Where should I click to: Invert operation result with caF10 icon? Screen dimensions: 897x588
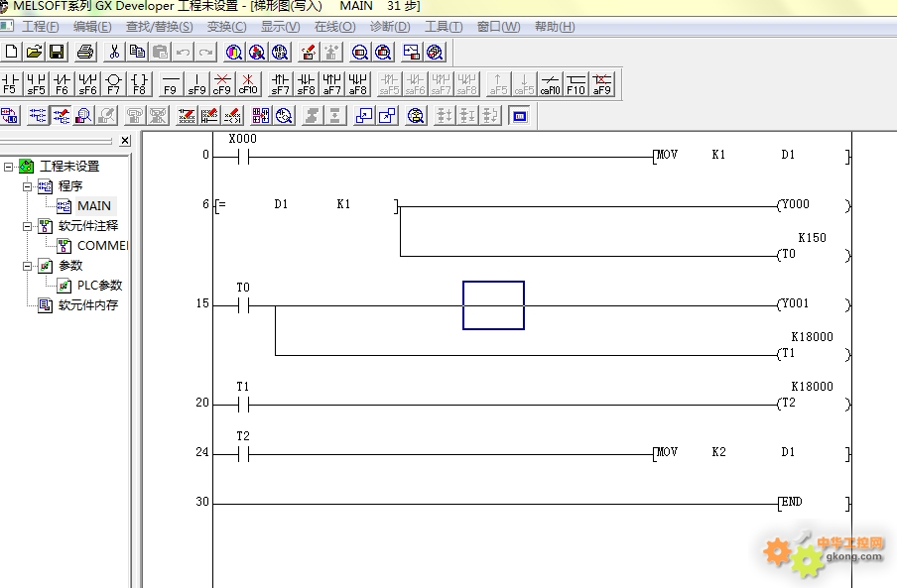[551, 84]
